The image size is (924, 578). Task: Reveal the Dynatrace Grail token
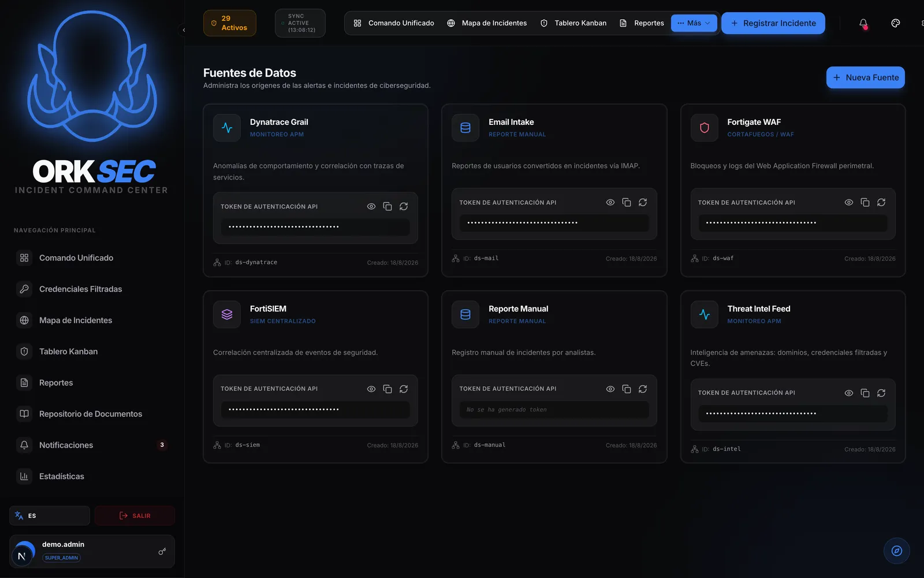[x=371, y=206]
